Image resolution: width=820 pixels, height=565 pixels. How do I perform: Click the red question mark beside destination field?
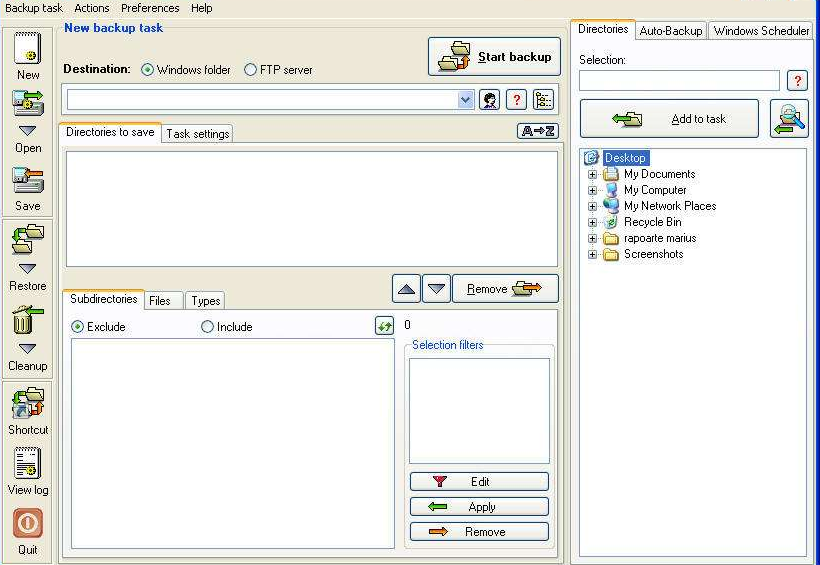click(x=517, y=99)
